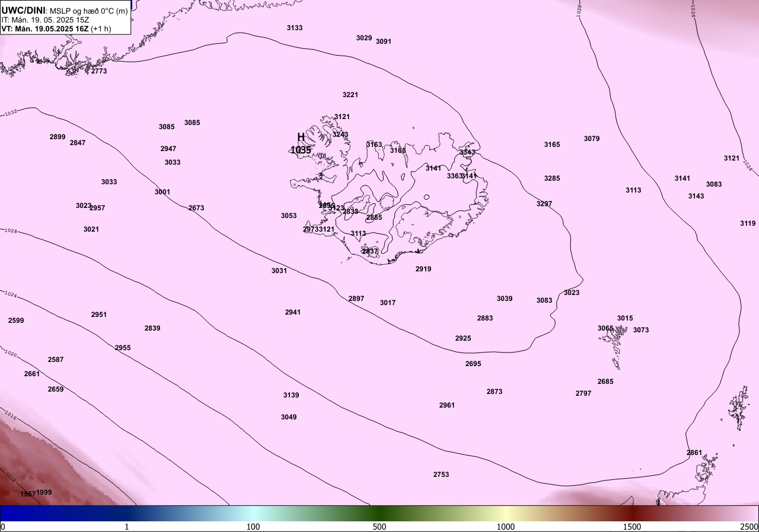759x532 pixels.
Task: Select the 3073 value near the Faroe Islands
Action: click(641, 330)
